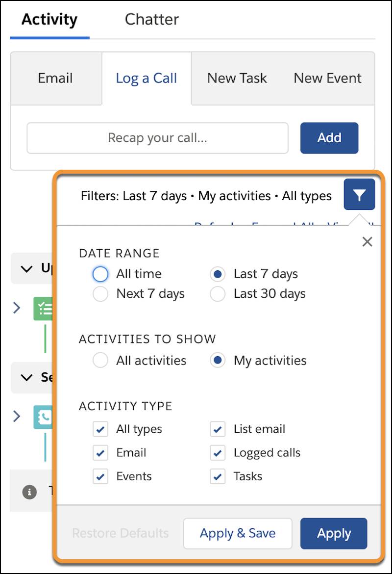The height and width of the screenshot is (574, 392).
Task: Uncheck the Events checkbox
Action: (x=100, y=477)
